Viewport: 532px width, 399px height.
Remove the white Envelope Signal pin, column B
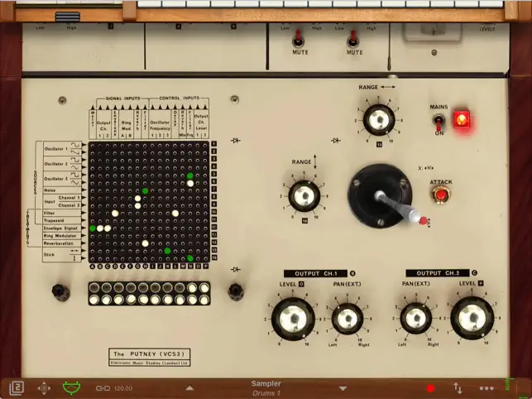tap(100, 228)
